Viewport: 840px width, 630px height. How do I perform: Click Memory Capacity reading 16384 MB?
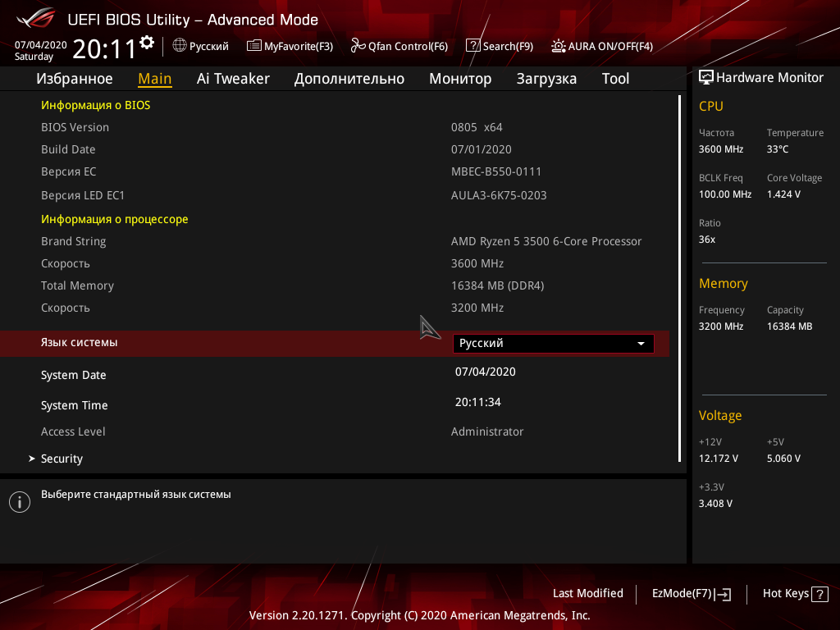point(790,326)
